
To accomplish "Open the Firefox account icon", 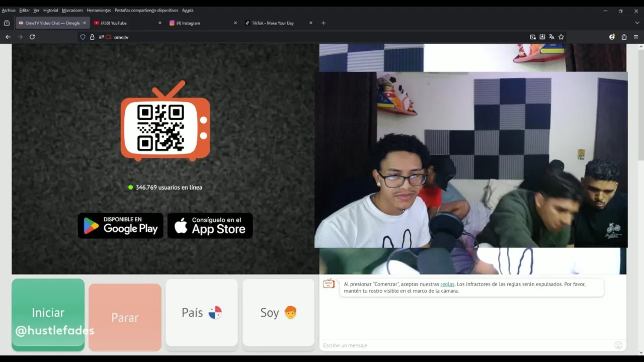I will [x=612, y=37].
